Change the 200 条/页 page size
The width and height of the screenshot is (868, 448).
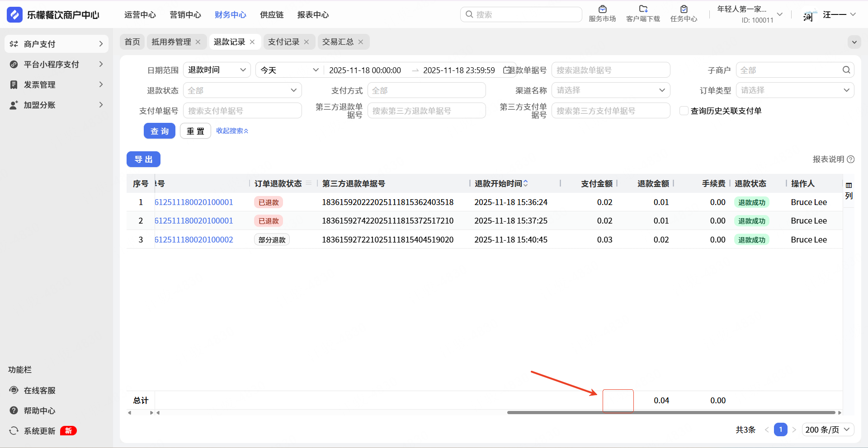click(828, 429)
